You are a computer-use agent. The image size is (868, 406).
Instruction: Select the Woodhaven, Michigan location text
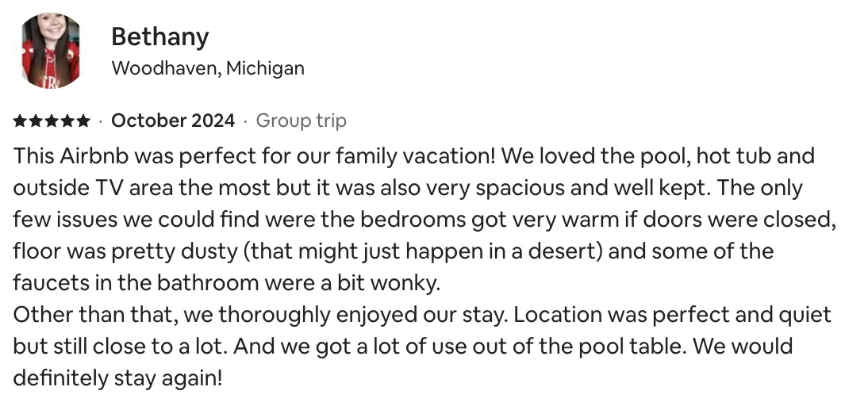coord(208,68)
